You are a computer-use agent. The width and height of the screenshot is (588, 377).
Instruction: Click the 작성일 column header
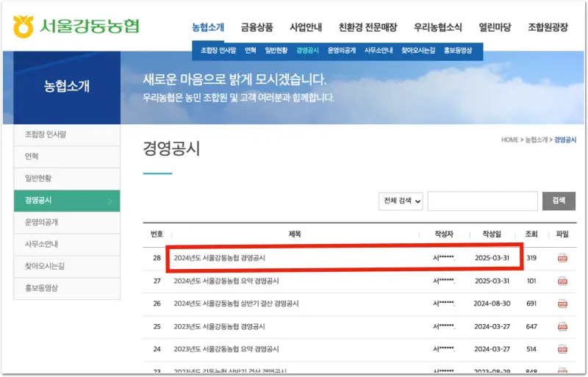[x=492, y=234]
